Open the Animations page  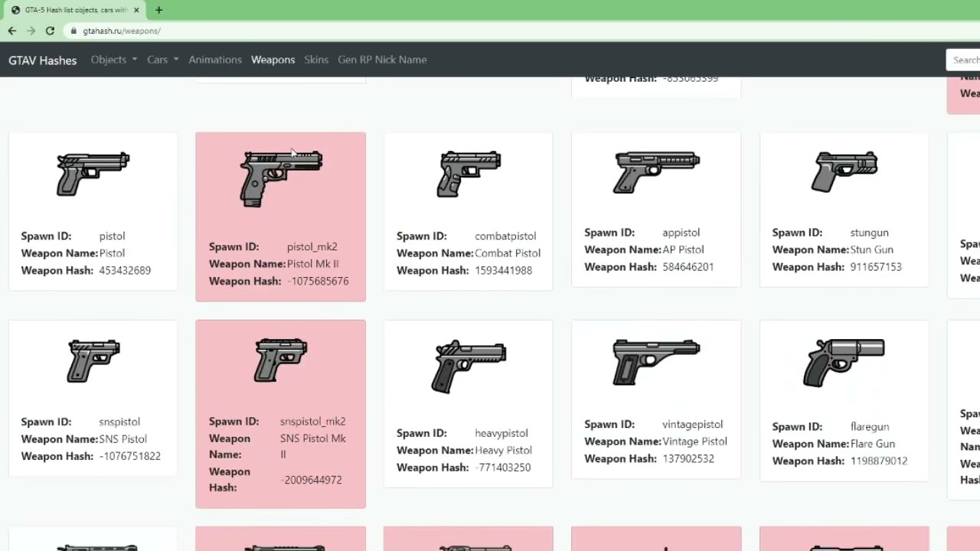215,60
